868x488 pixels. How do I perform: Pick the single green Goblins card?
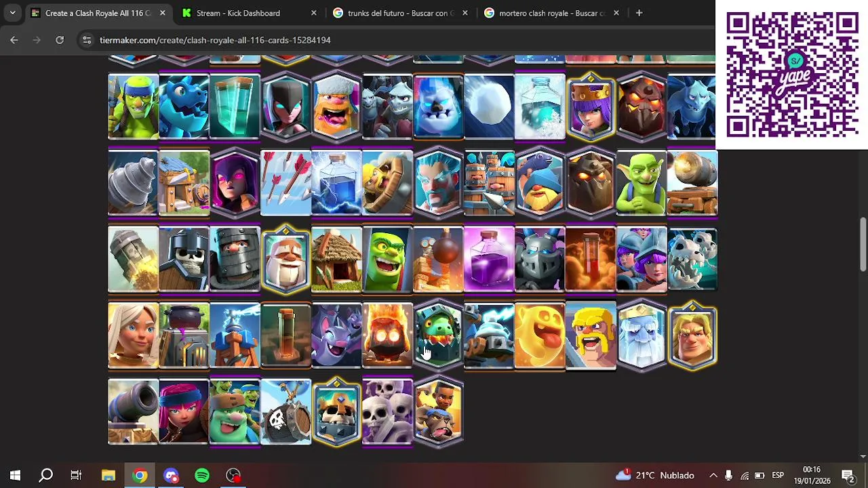pos(642,183)
